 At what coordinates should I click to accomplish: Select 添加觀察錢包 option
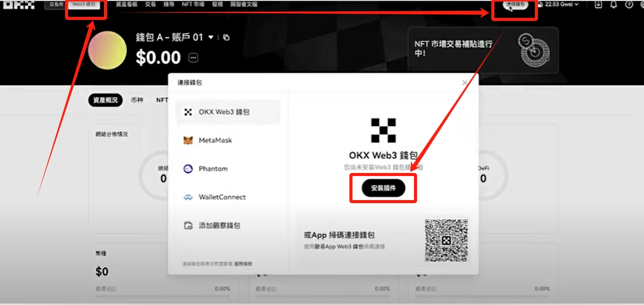pyautogui.click(x=228, y=225)
